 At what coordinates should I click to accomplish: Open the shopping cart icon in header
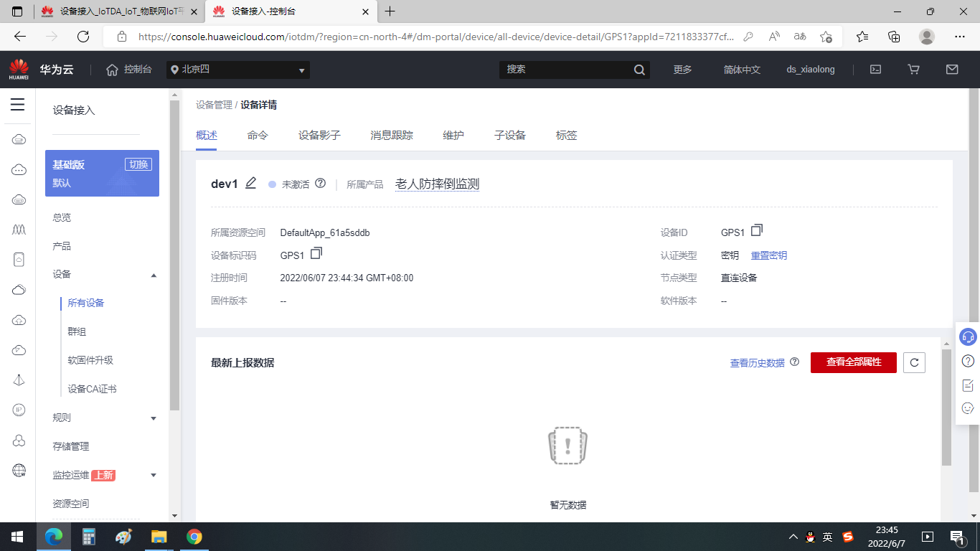click(x=914, y=70)
